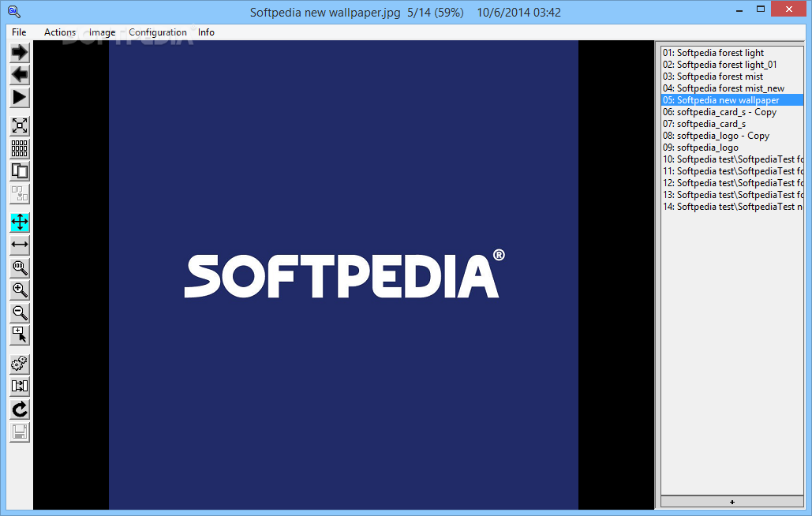Select '07: softpedia_card_s' entry

click(732, 124)
